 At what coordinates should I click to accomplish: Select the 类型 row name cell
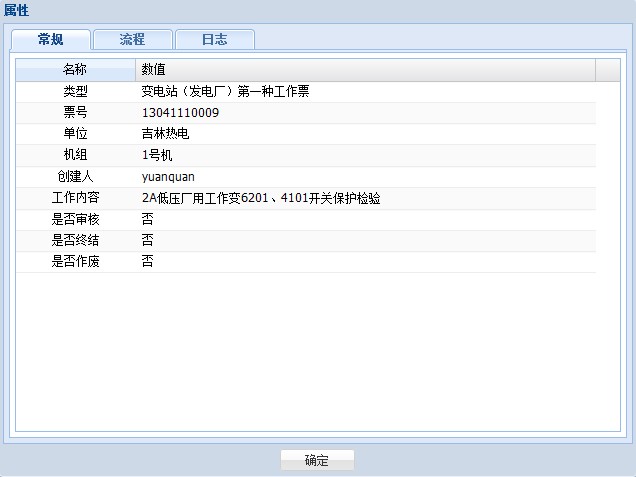(75, 92)
